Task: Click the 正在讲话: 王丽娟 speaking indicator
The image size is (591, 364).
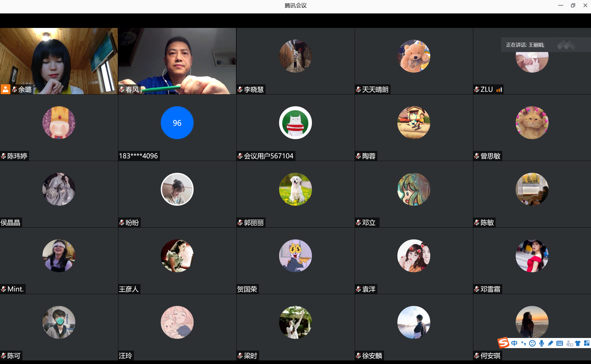Action: click(525, 45)
